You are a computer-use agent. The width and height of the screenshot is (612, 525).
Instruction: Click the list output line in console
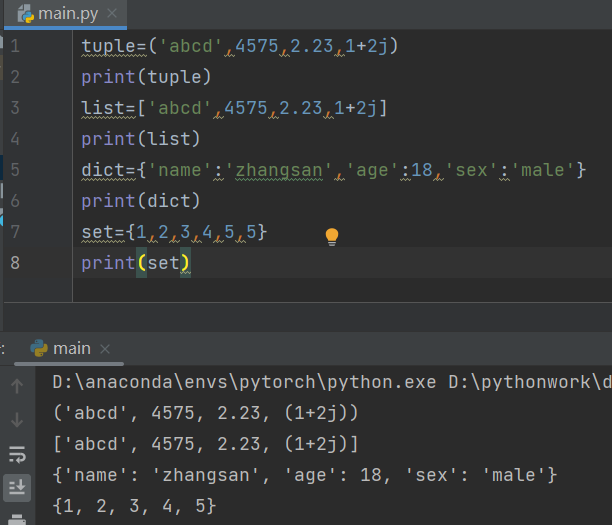pos(205,444)
